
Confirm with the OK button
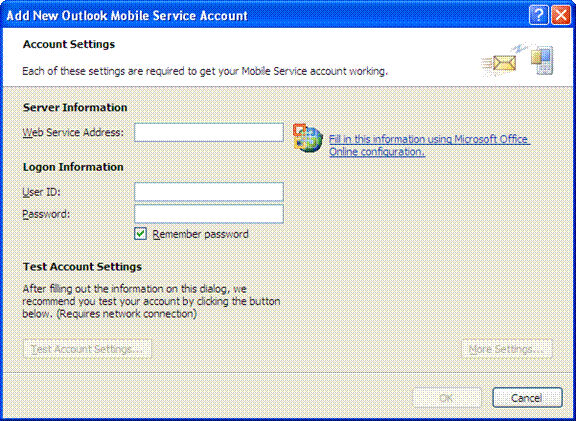(447, 398)
